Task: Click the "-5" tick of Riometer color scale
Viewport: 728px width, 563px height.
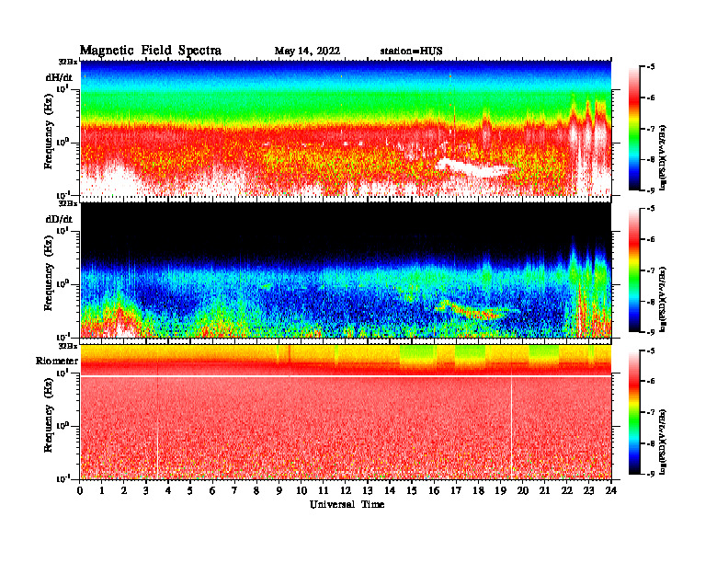Action: (x=651, y=350)
